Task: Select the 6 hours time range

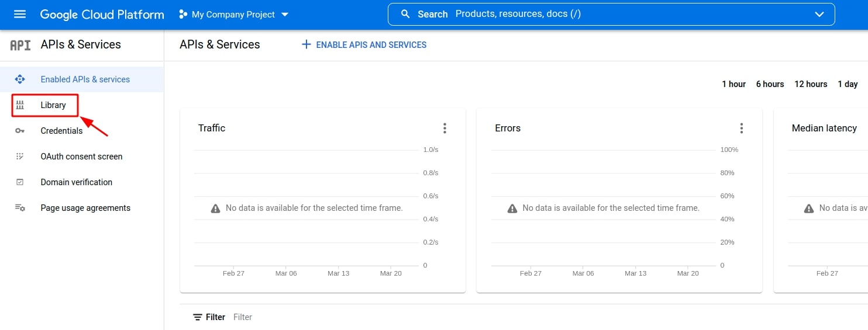Action: pos(770,84)
